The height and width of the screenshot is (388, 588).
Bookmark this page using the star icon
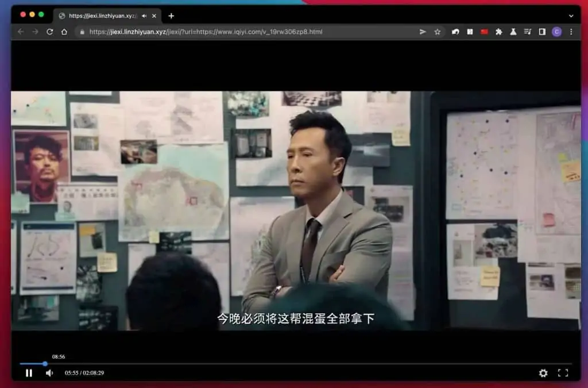438,32
